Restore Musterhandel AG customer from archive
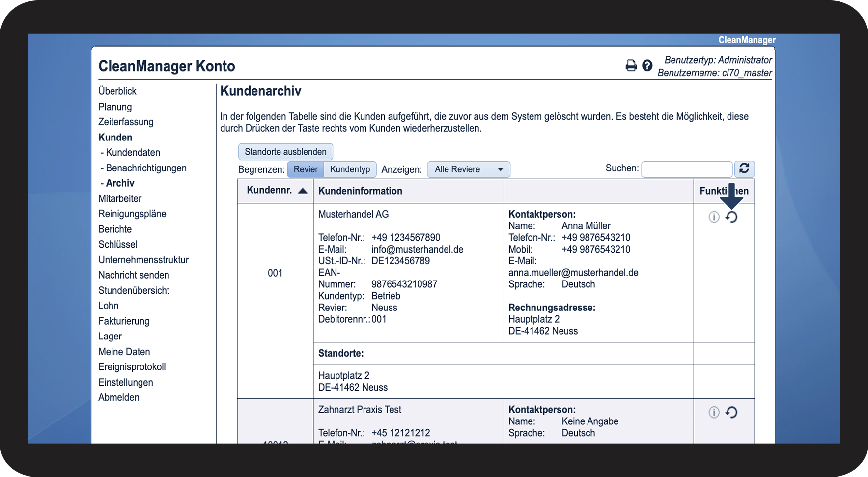Image resolution: width=868 pixels, height=477 pixels. [731, 217]
